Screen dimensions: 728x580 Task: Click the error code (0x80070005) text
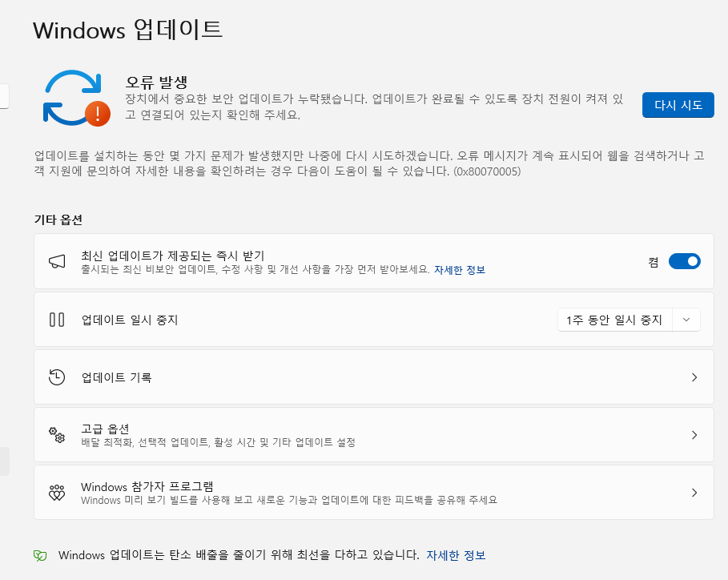tap(487, 171)
